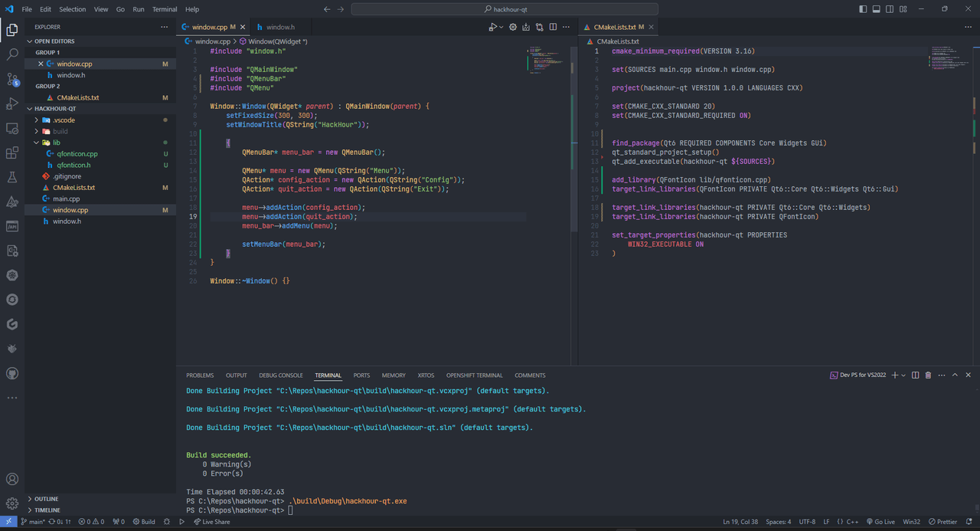Kill terminal with the trash icon
The image size is (980, 531).
[x=928, y=375]
